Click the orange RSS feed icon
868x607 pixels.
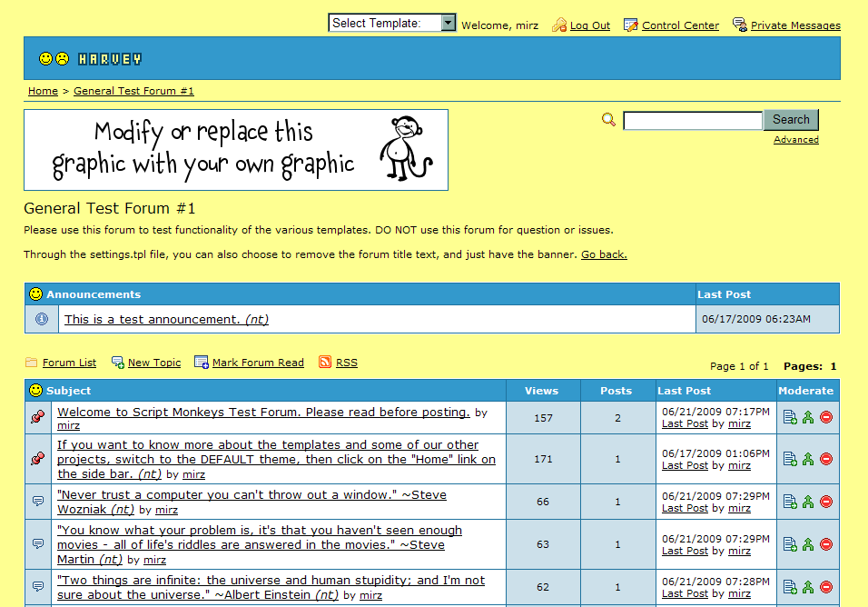[325, 363]
